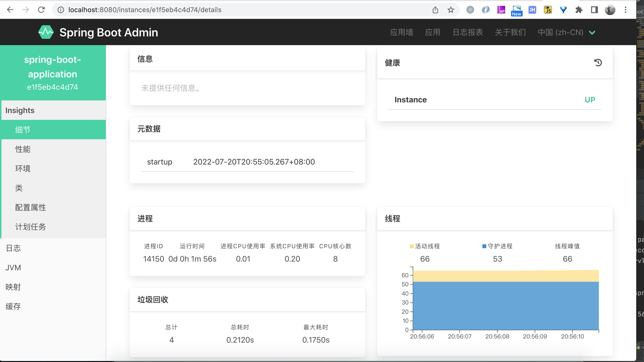Open the 缓存 sidebar section
This screenshot has height=362, width=644.
coord(53,306)
